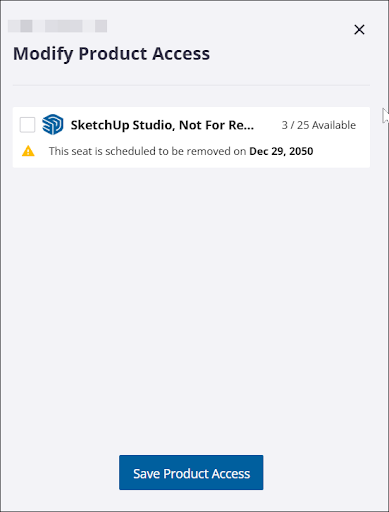Select the SketchUp Studio, Not For Re... name
The height and width of the screenshot is (512, 389).
162,125
